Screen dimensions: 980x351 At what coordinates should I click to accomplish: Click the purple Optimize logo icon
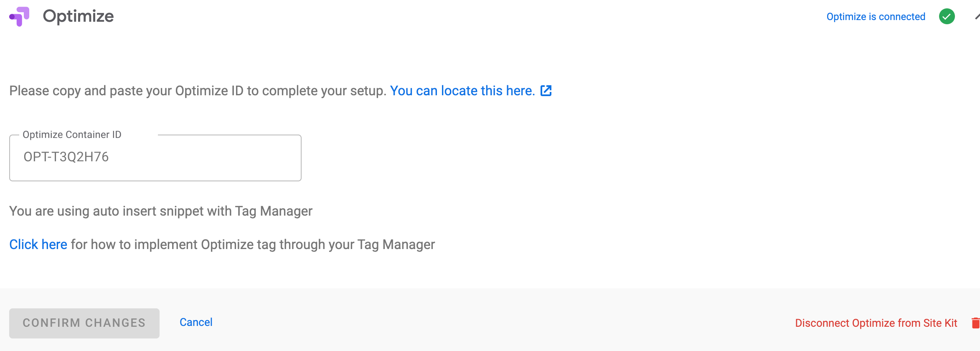(20, 16)
